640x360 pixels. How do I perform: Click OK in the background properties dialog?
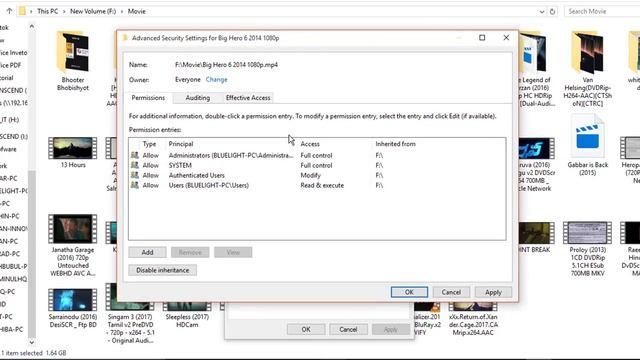[x=306, y=329]
